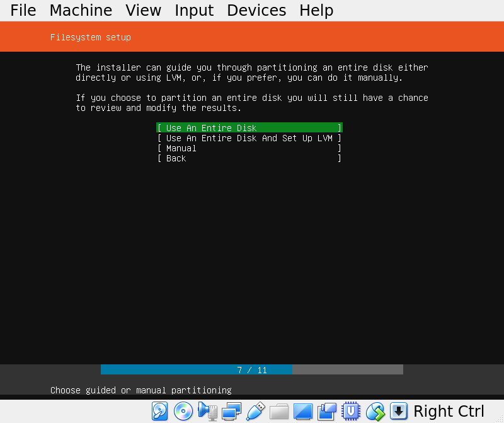
Task: Click the recording status icon
Action: [x=327, y=411]
